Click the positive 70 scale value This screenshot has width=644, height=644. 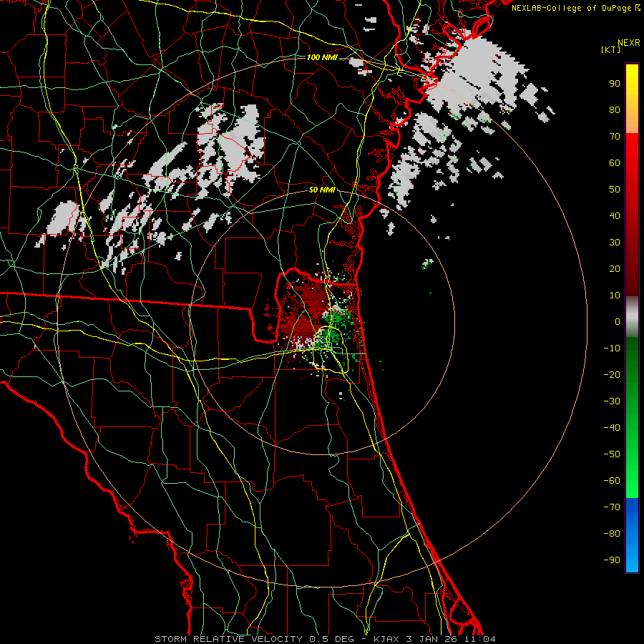click(615, 137)
